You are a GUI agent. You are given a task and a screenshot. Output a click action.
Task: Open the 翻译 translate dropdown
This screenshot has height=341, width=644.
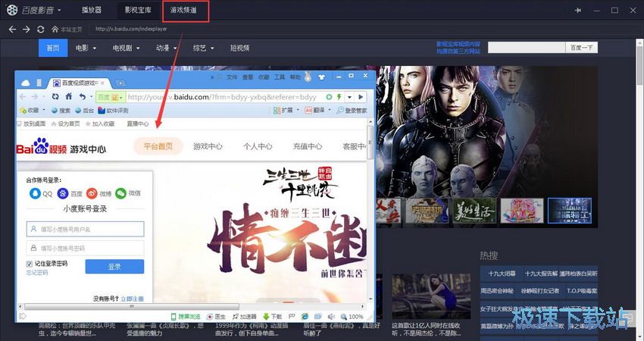tap(318, 111)
